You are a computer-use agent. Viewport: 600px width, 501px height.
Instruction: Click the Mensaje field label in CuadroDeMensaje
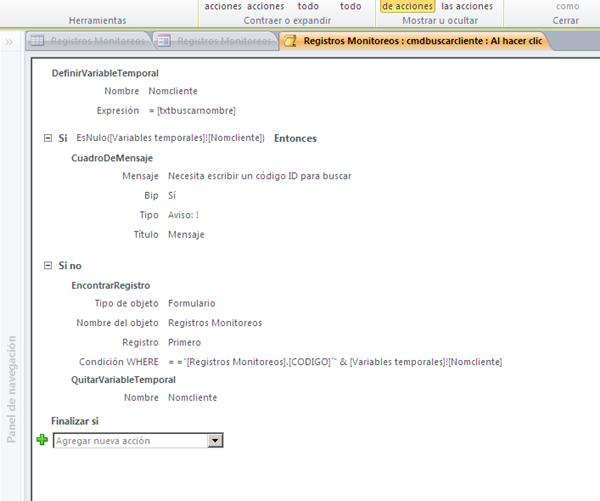[x=140, y=176]
